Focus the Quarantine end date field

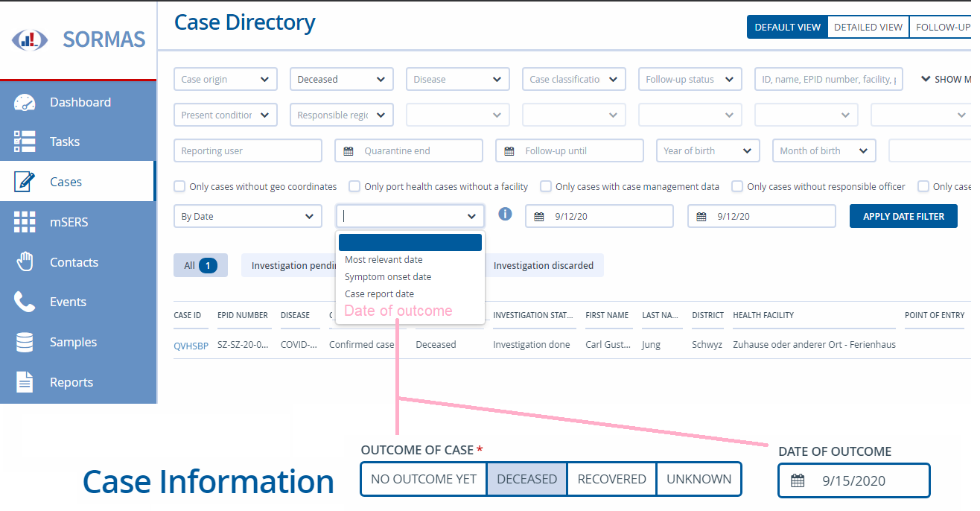pos(409,150)
